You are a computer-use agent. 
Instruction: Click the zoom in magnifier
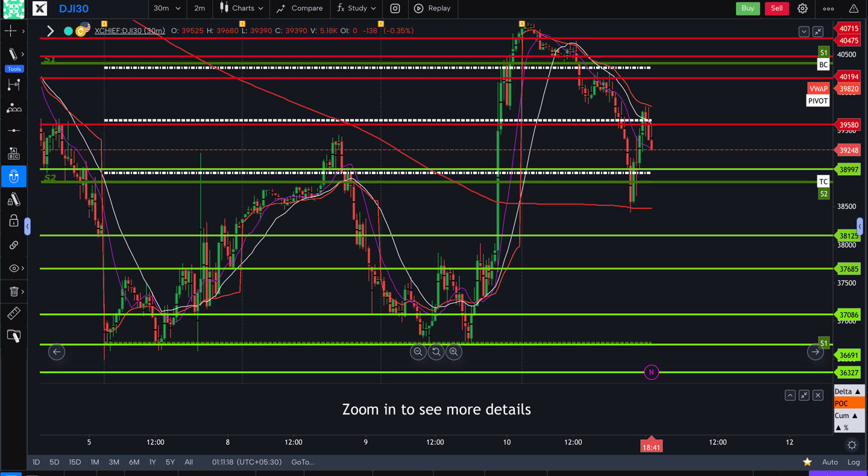click(453, 352)
